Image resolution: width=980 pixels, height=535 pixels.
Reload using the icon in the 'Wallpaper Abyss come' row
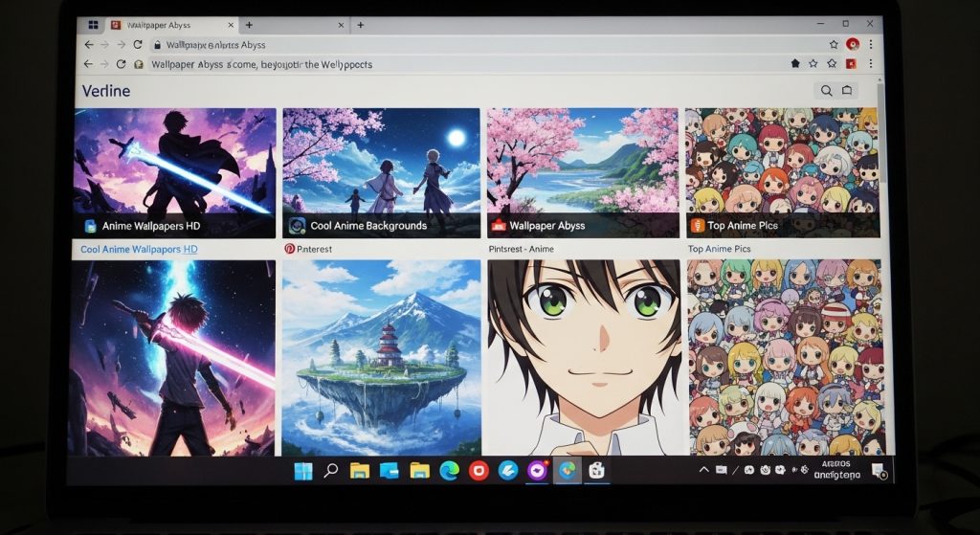[122, 64]
